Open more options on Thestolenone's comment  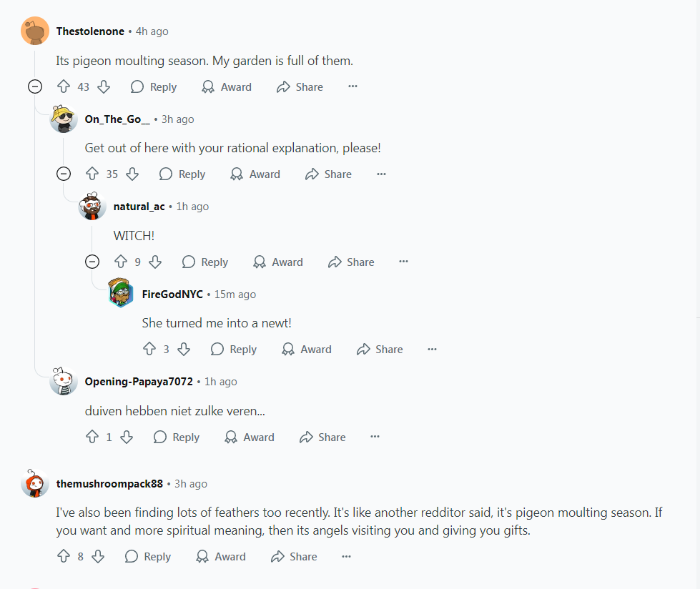(x=353, y=87)
